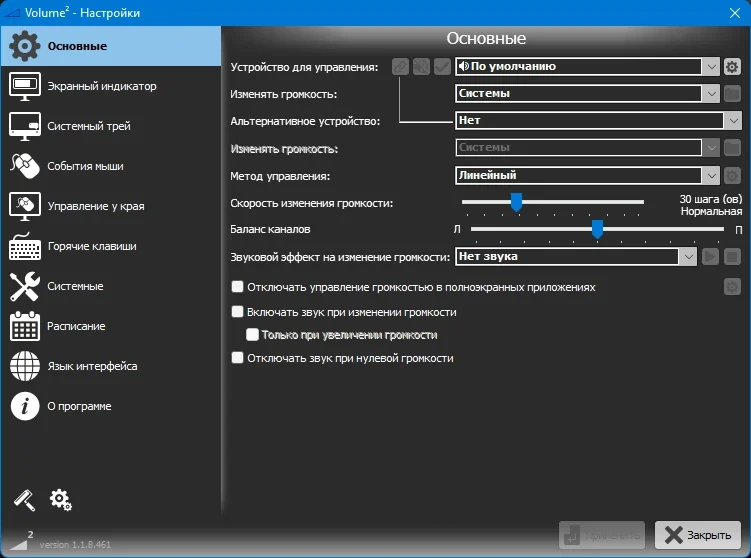Enable Отключать звук при нулевой громкости
Screen dimensions: 751x558
pyautogui.click(x=238, y=358)
